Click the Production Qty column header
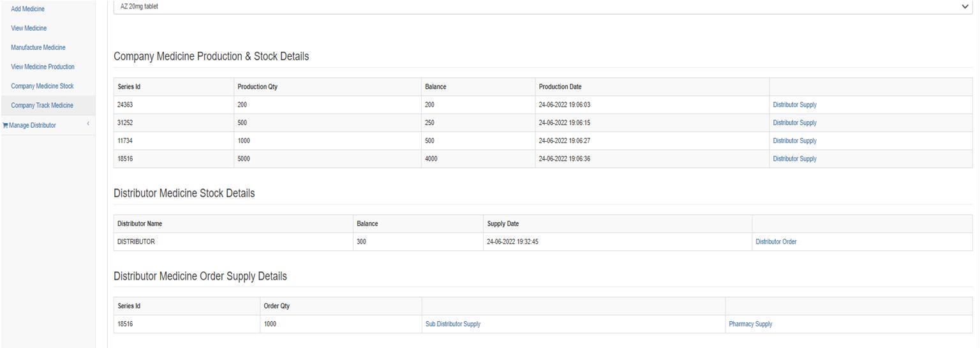Screen dimensions: 980x348 (x=257, y=87)
